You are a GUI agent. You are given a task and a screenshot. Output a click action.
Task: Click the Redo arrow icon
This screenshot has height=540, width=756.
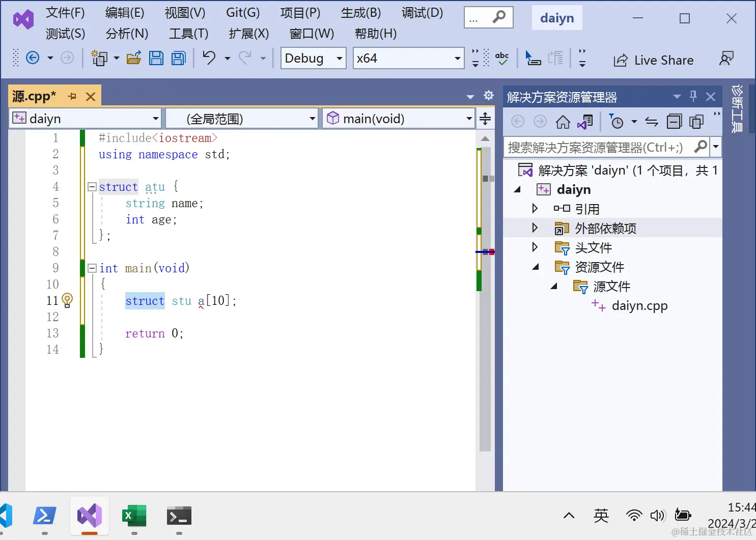pyautogui.click(x=245, y=58)
